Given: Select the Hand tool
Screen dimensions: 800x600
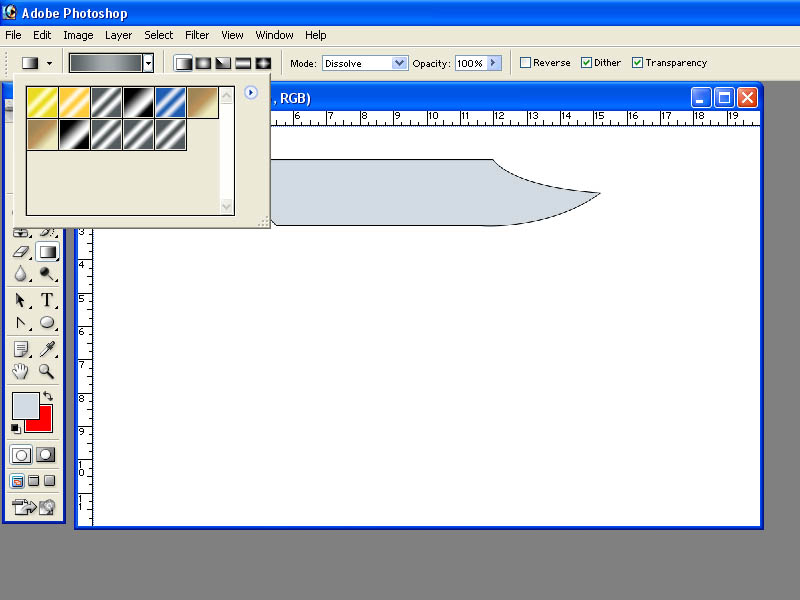Looking at the screenshot, I should tap(20, 371).
